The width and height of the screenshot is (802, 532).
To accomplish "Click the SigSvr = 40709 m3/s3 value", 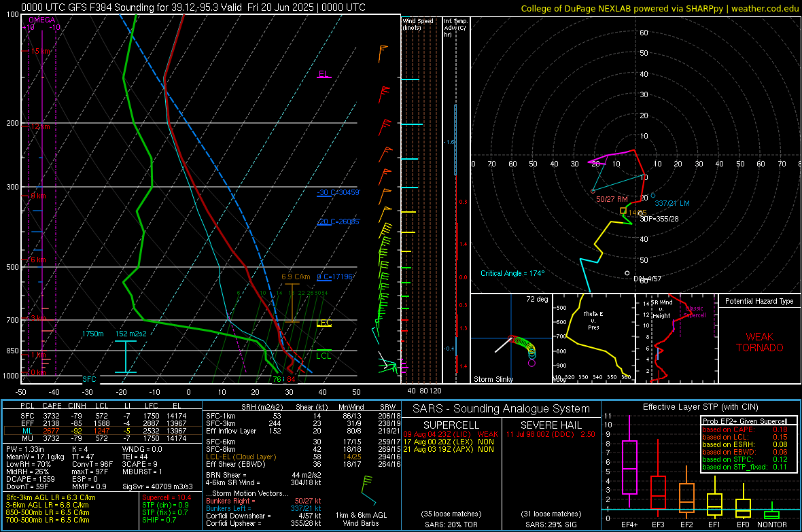I will (158, 486).
